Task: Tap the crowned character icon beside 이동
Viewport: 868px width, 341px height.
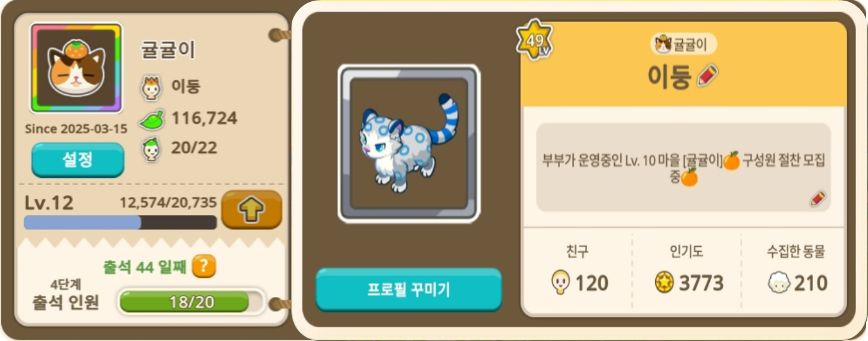Action: [x=151, y=88]
